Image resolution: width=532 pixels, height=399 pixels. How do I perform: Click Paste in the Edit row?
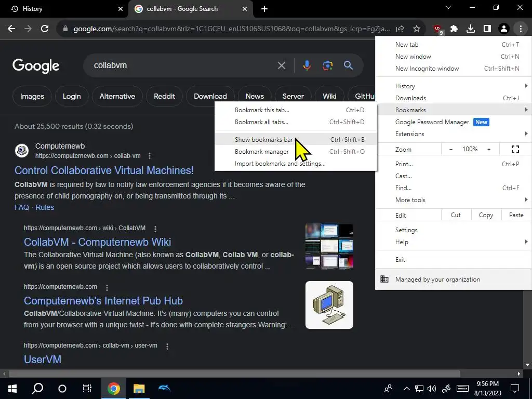tap(516, 215)
